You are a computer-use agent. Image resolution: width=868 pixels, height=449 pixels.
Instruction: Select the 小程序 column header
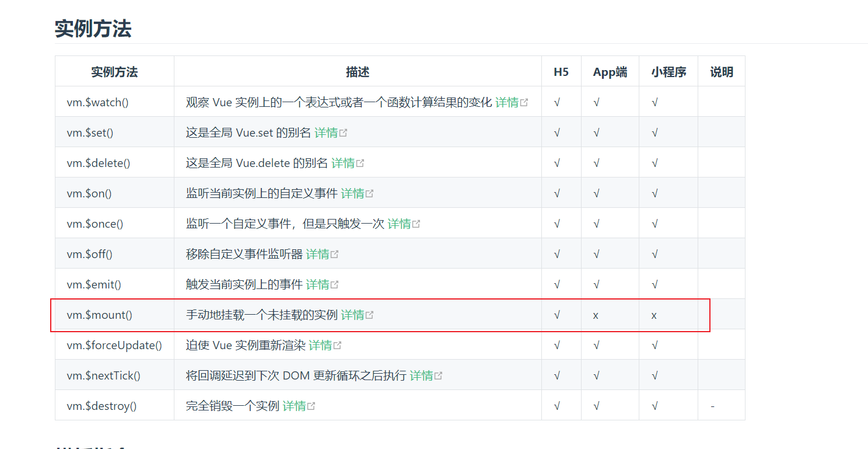pos(668,72)
